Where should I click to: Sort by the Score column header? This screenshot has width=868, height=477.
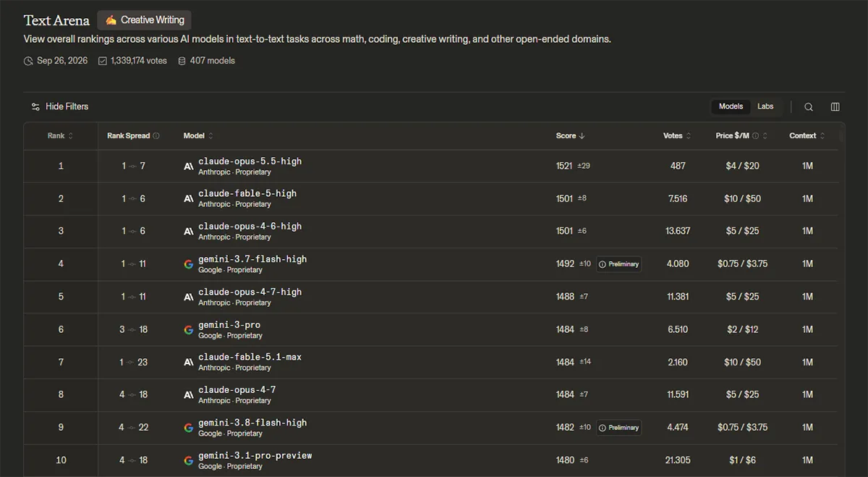(x=570, y=136)
